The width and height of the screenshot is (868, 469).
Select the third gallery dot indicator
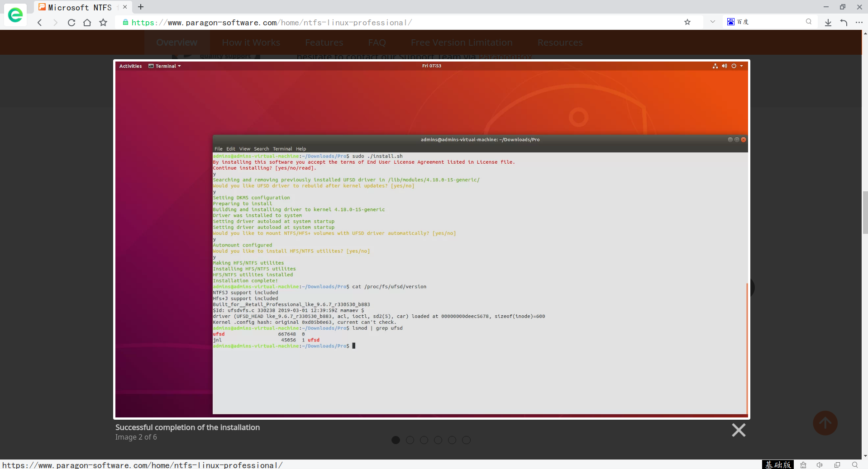point(424,440)
